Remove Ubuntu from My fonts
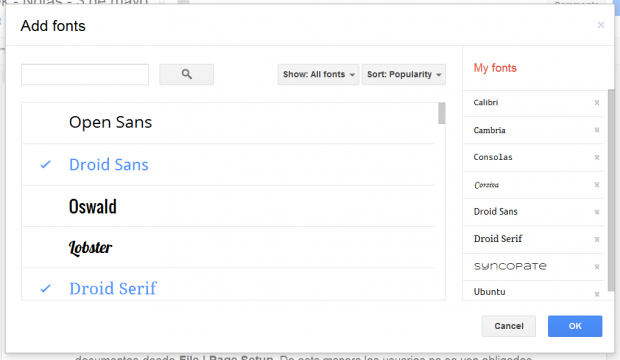The height and width of the screenshot is (360, 620). click(x=597, y=294)
